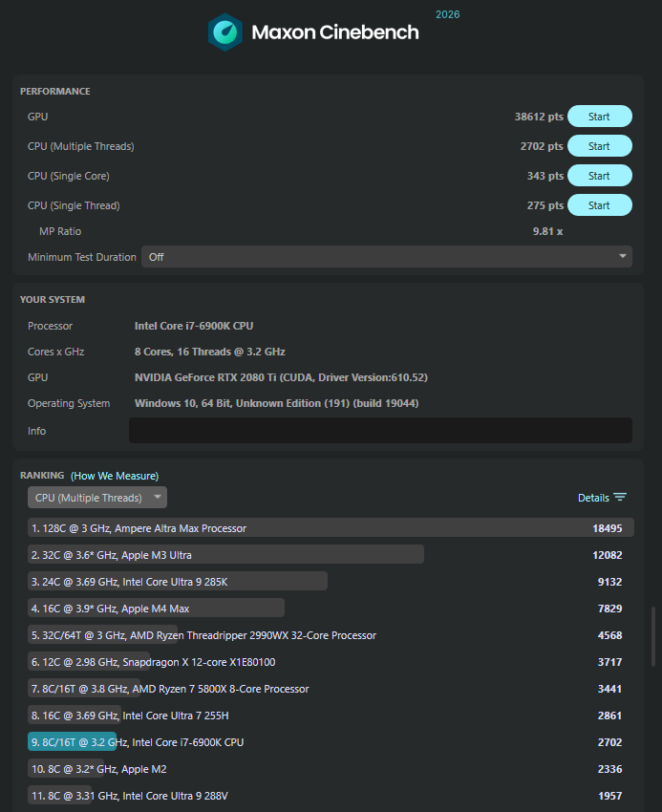
Task: Open the CPU (Multiple Threads) ranking dropdown
Action: (97, 498)
